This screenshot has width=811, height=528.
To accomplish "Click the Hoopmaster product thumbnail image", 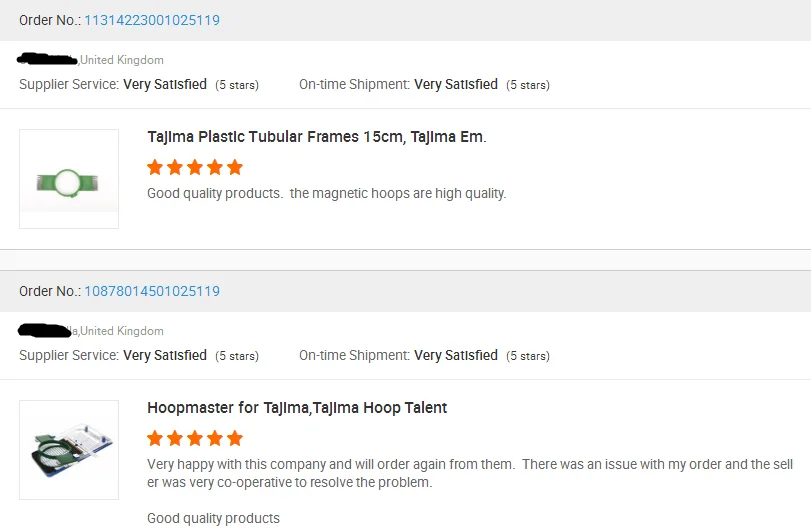I will 69,450.
